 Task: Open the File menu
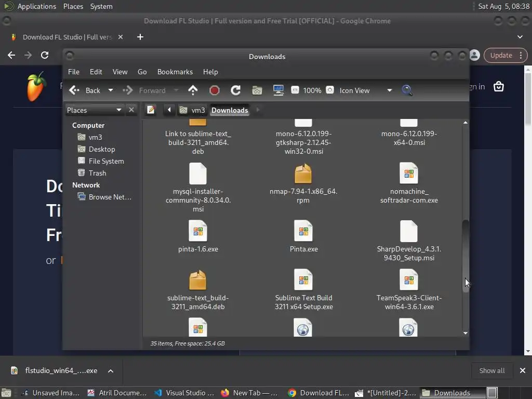click(x=74, y=72)
